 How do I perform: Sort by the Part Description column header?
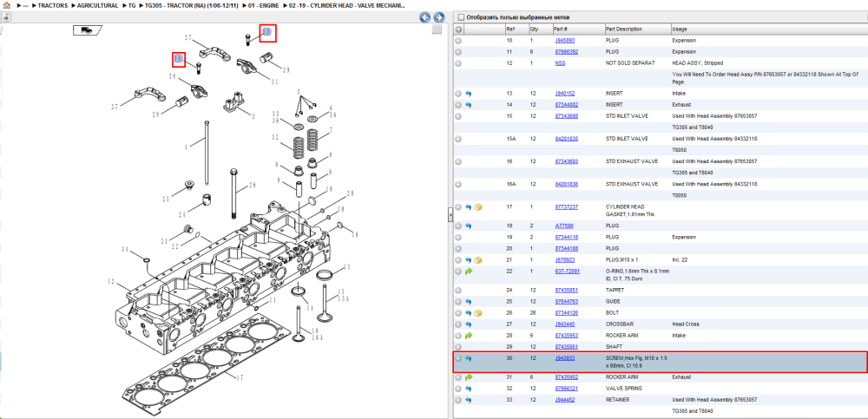[x=637, y=29]
